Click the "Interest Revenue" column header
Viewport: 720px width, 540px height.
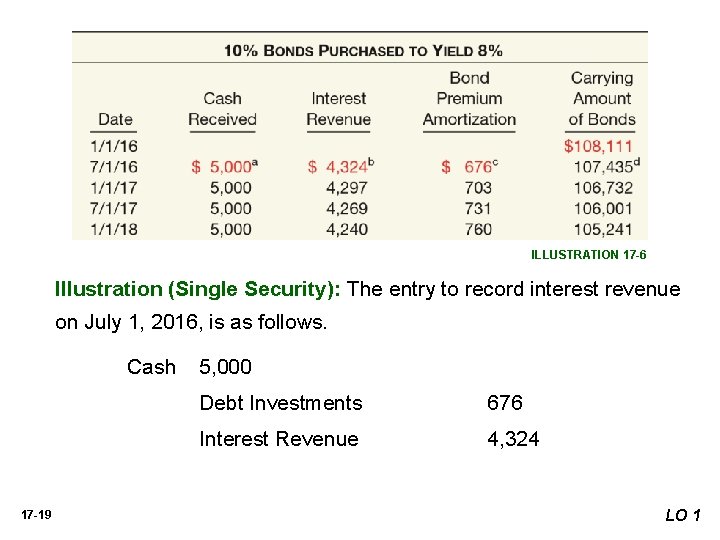[x=339, y=109]
